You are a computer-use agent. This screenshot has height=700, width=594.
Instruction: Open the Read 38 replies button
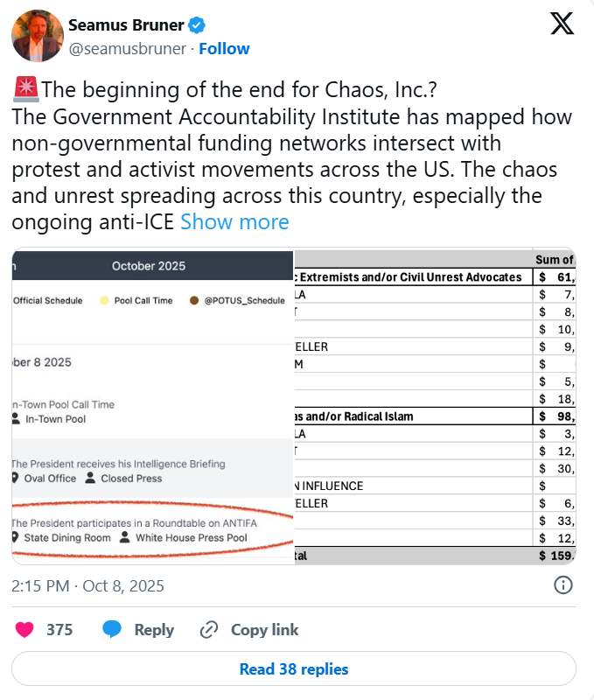[294, 669]
